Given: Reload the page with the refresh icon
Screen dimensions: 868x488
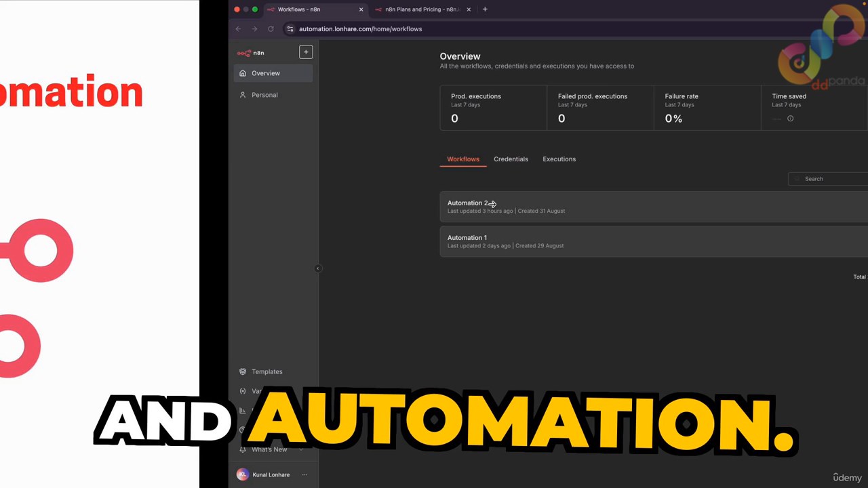Looking at the screenshot, I should pyautogui.click(x=271, y=29).
